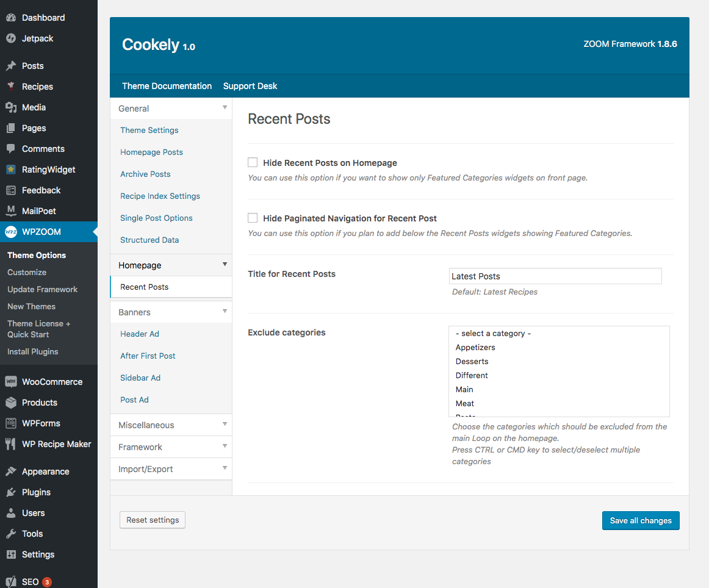Open Theme Settings in General section

149,130
